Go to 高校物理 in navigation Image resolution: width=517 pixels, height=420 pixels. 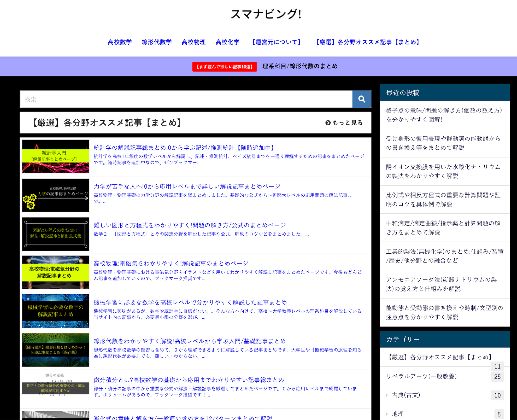(193, 42)
